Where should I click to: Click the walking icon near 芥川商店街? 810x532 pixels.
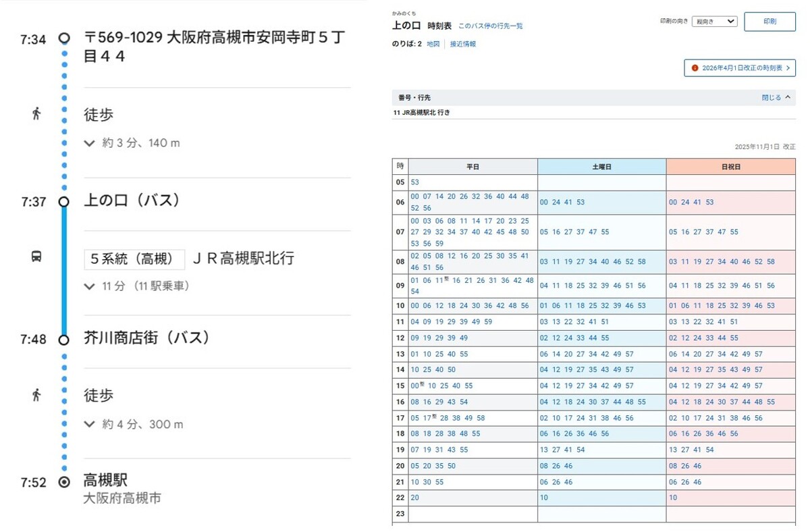[36, 395]
